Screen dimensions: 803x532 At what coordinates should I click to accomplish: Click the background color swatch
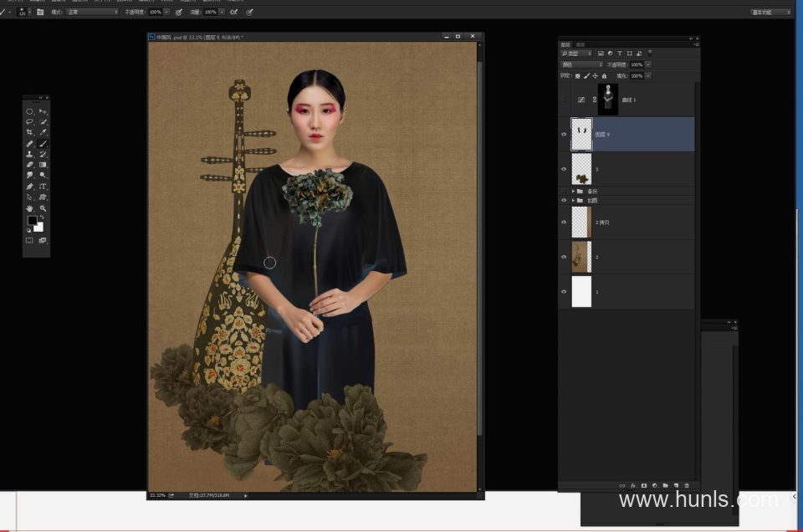coord(39,228)
